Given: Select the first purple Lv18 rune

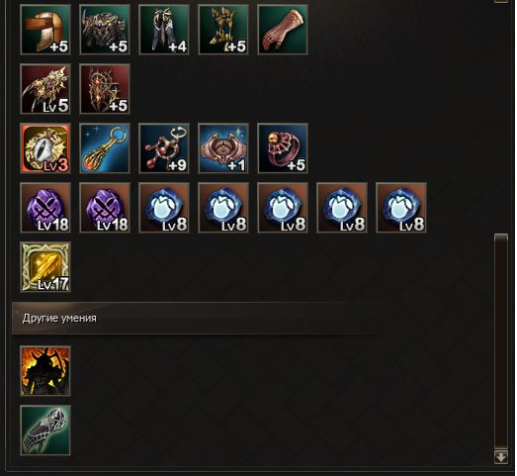Looking at the screenshot, I should point(45,208).
